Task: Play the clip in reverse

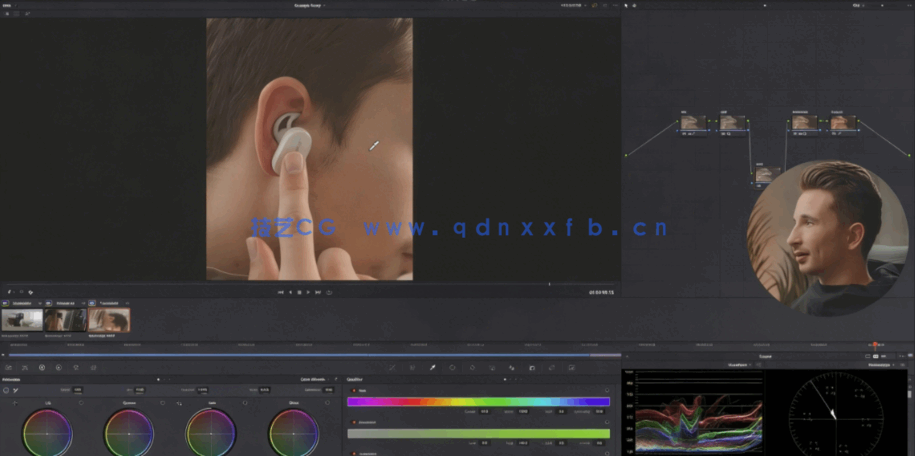Action: 290,293
